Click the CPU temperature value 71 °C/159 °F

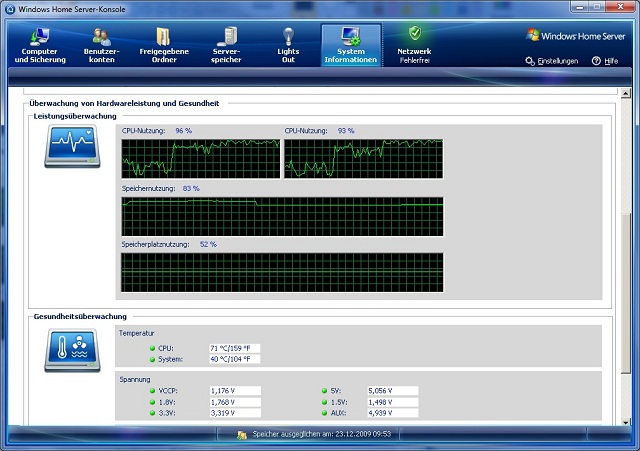pos(235,348)
